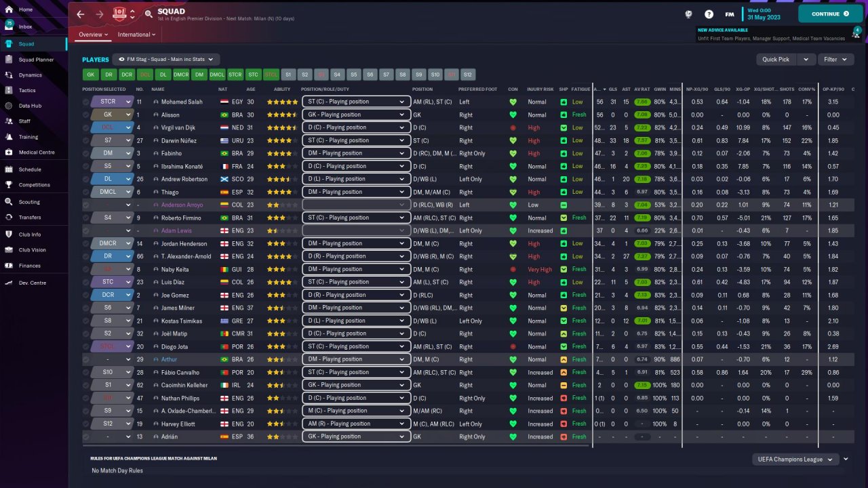
Task: Tick the selection circle for Andrew Robertson
Action: [x=86, y=179]
